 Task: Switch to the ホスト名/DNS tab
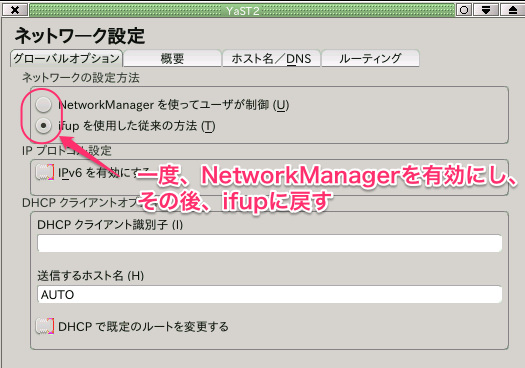271,59
